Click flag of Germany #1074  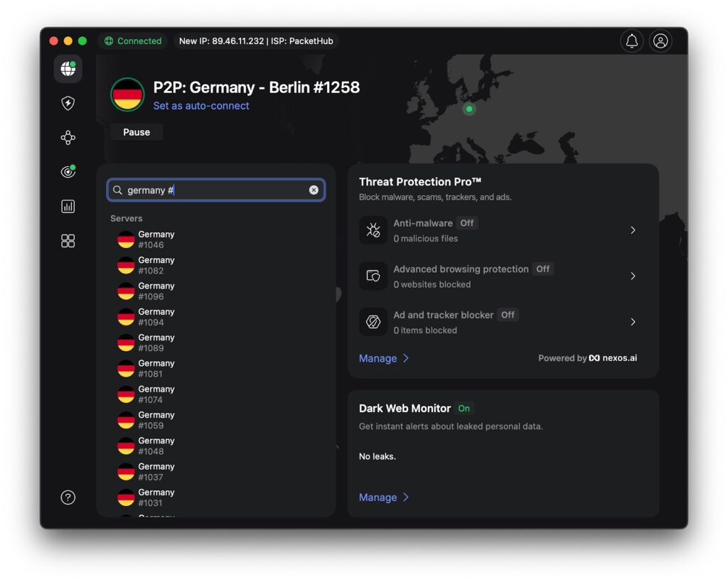(x=126, y=394)
